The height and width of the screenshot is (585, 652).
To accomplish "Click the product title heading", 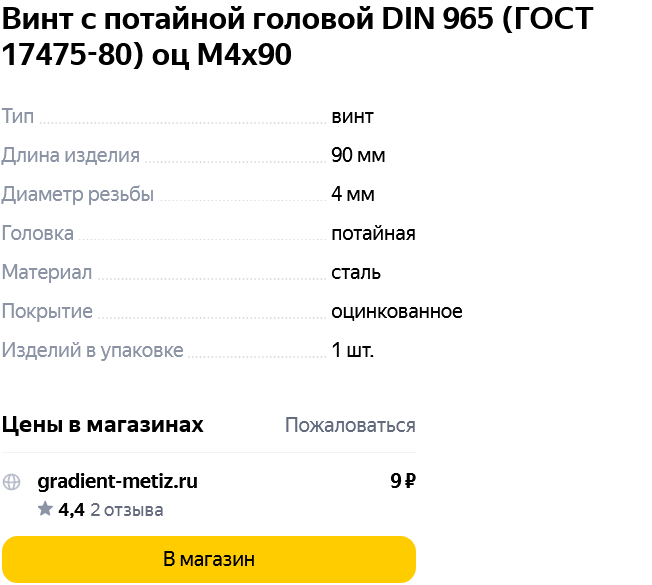I will point(297,36).
